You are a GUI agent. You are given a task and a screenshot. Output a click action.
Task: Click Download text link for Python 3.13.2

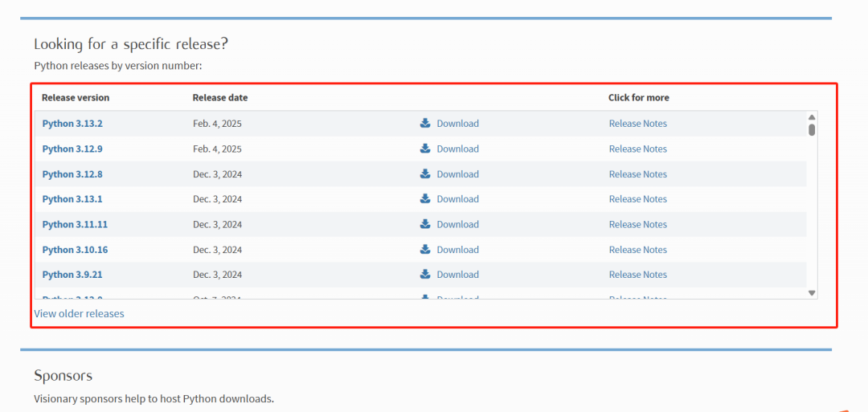458,124
